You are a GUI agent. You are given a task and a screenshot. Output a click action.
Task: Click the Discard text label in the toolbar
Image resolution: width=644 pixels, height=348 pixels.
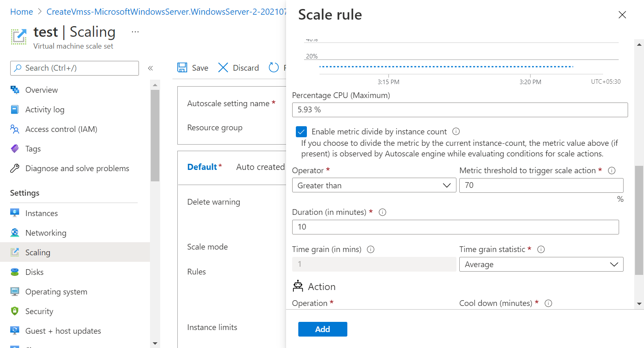click(x=246, y=68)
